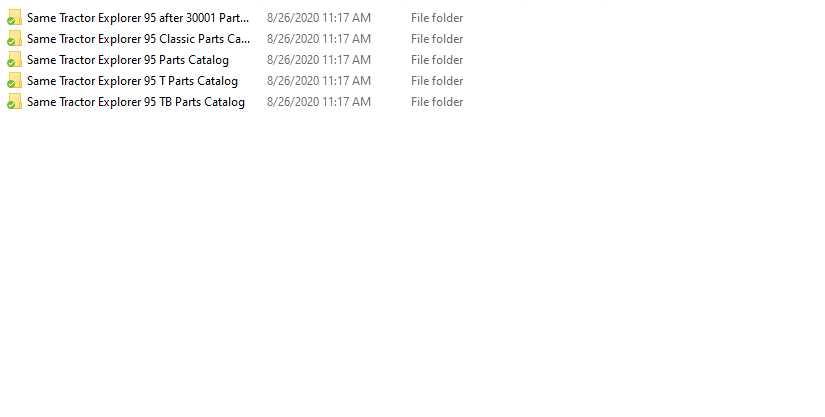Select Same Tractor Explorer 95 T Parts Catalog name
This screenshot has height=417, width=825.
132,81
